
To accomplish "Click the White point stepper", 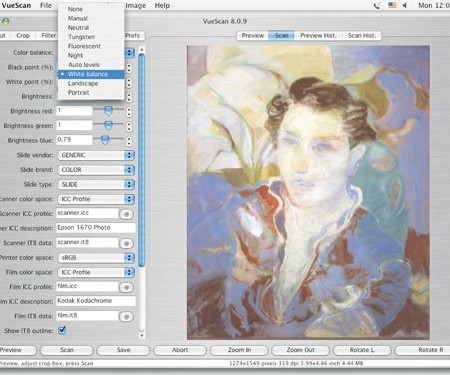I will coord(129,83).
